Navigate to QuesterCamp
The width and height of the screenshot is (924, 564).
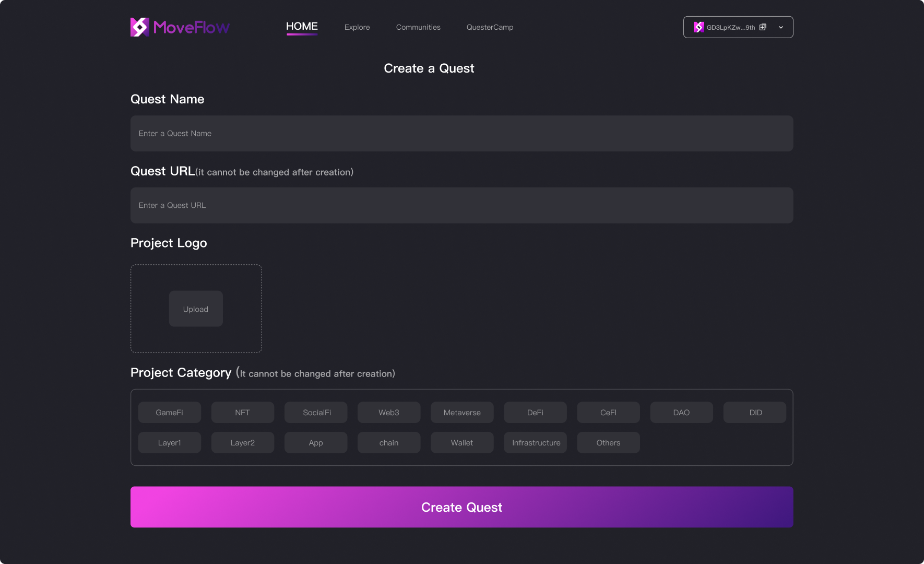pyautogui.click(x=490, y=27)
